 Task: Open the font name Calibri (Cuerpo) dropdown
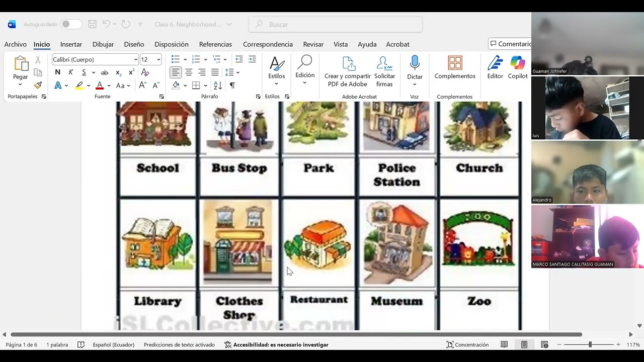(x=135, y=59)
